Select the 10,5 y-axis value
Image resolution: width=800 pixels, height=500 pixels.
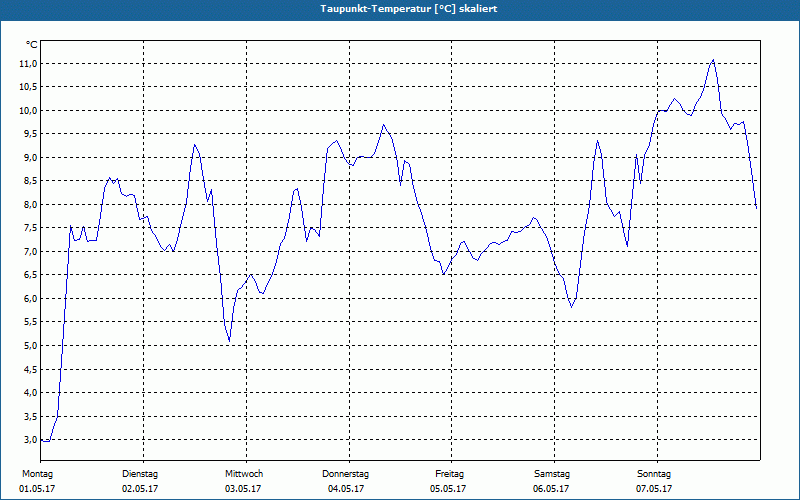click(28, 87)
